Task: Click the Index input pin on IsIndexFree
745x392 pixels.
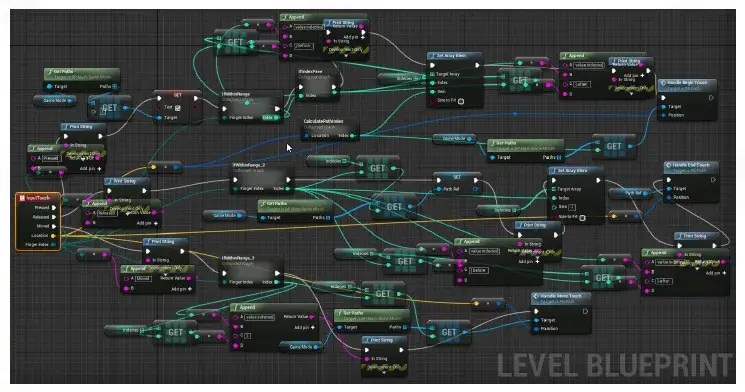Action: coord(301,96)
